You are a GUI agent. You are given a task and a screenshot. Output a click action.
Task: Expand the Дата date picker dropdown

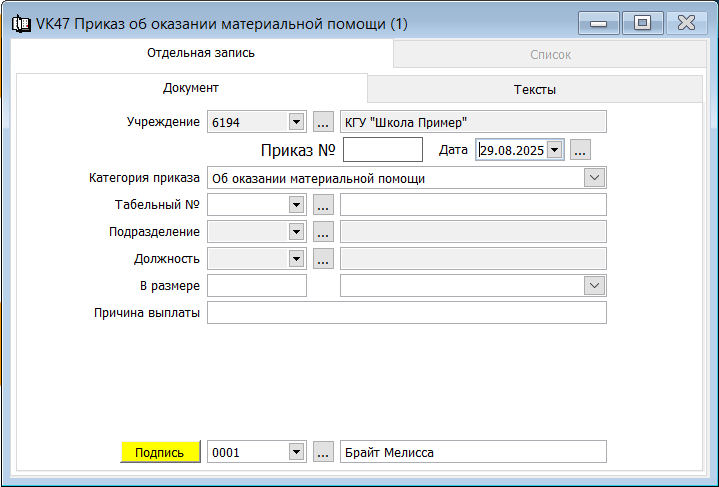coord(555,150)
